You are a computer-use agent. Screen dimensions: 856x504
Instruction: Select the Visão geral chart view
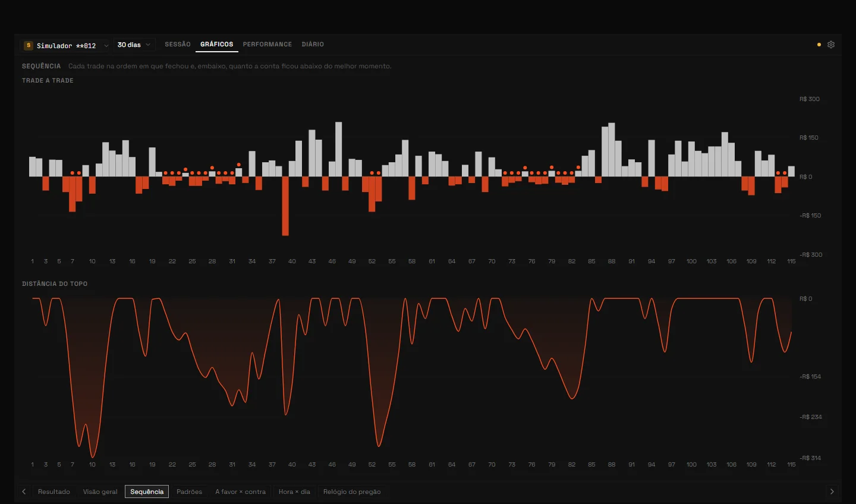tap(100, 492)
